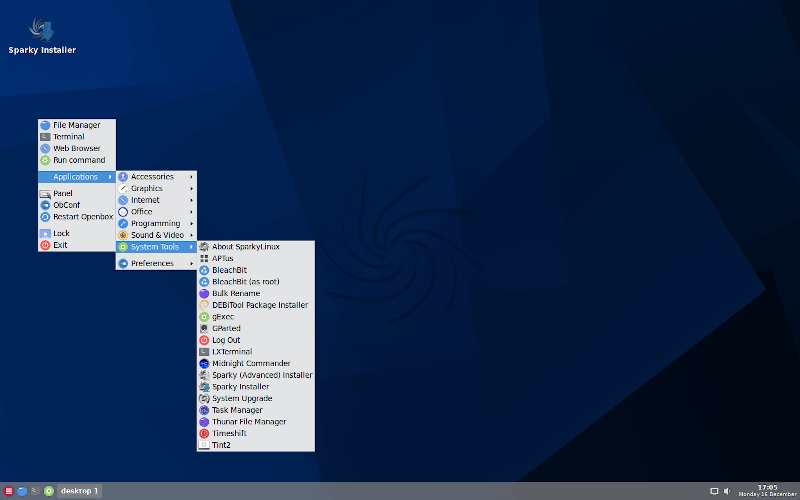Viewport: 800px width, 500px height.
Task: Click the Task Manager icon
Action: [204, 410]
